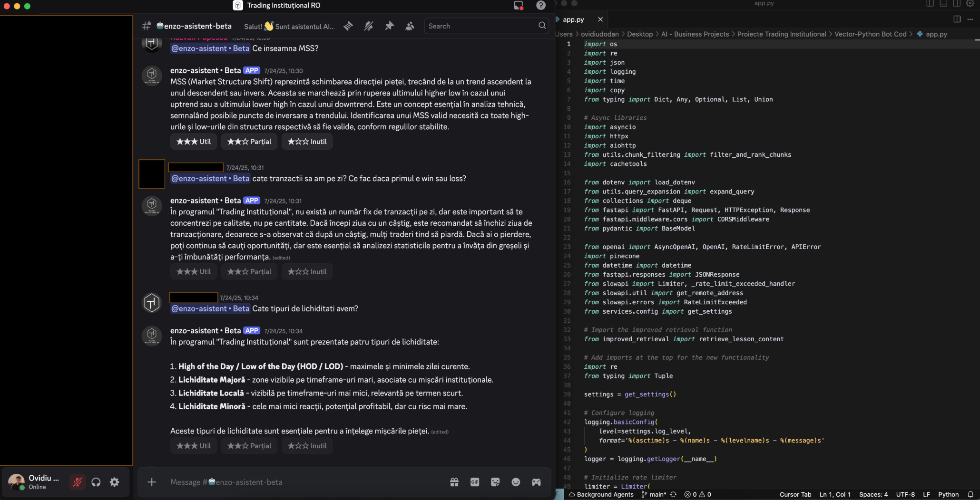980x500 pixels.
Task: Click Inutil rating under the tranzacții answer
Action: point(307,272)
